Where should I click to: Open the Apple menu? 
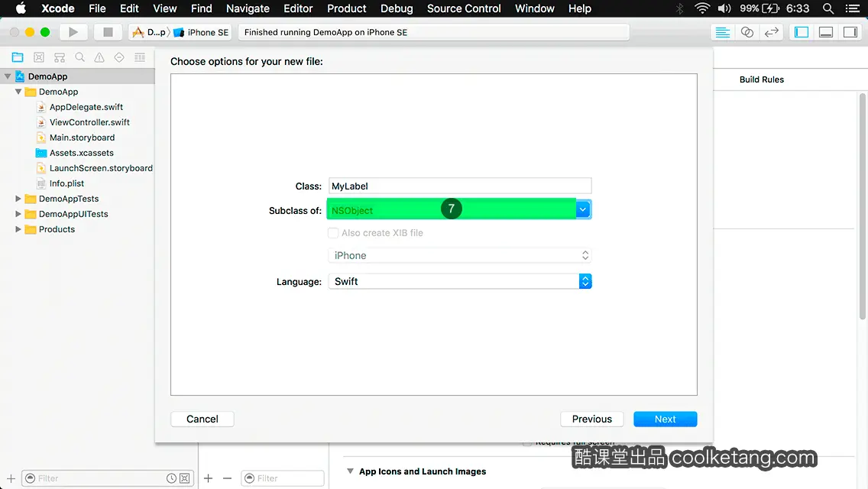(x=21, y=8)
